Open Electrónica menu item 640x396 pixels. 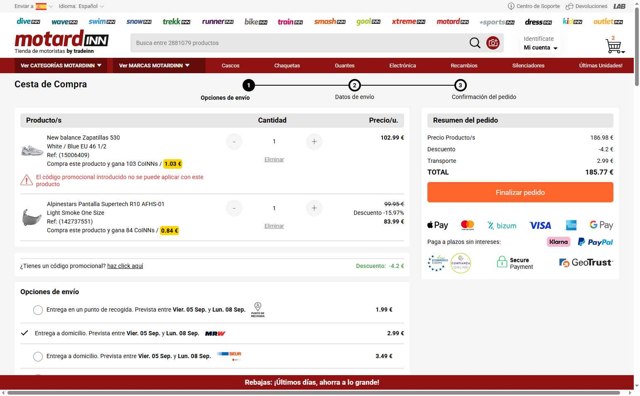point(402,65)
